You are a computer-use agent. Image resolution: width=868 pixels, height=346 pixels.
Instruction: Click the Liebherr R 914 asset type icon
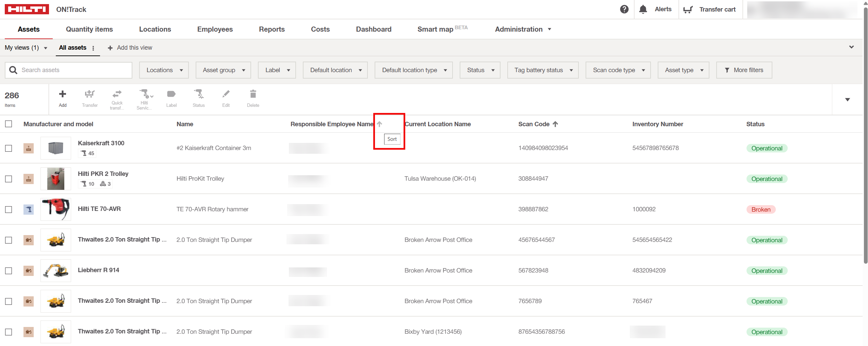pyautogui.click(x=29, y=271)
